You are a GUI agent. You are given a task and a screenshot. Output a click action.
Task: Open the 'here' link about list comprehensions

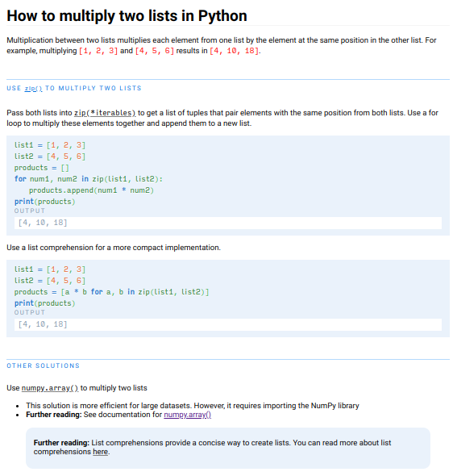pos(101,452)
